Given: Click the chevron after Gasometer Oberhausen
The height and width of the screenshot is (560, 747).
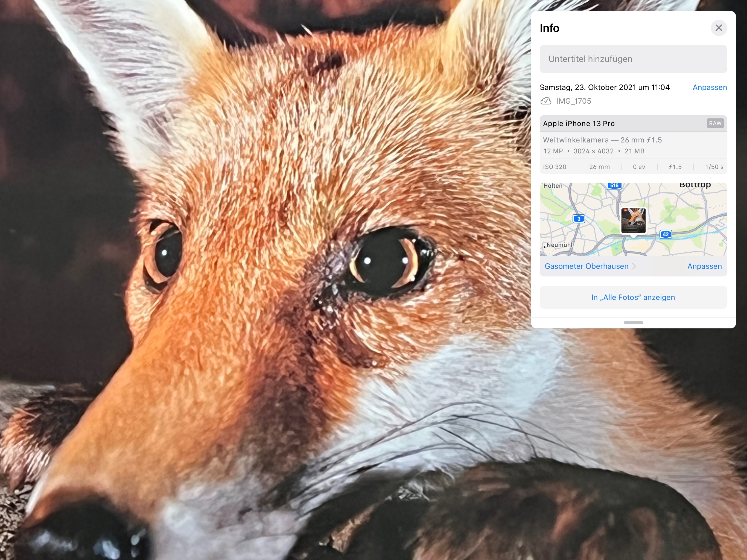Looking at the screenshot, I should click(634, 266).
